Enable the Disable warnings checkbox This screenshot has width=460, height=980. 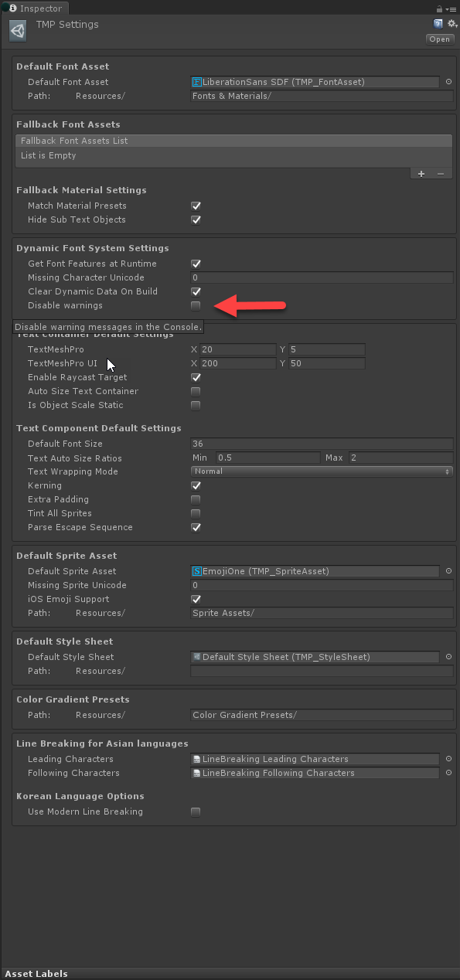click(x=196, y=305)
